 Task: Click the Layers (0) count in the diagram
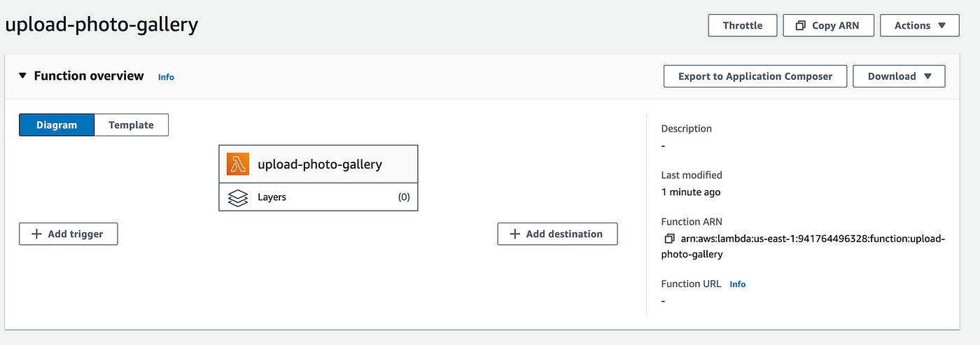click(404, 197)
